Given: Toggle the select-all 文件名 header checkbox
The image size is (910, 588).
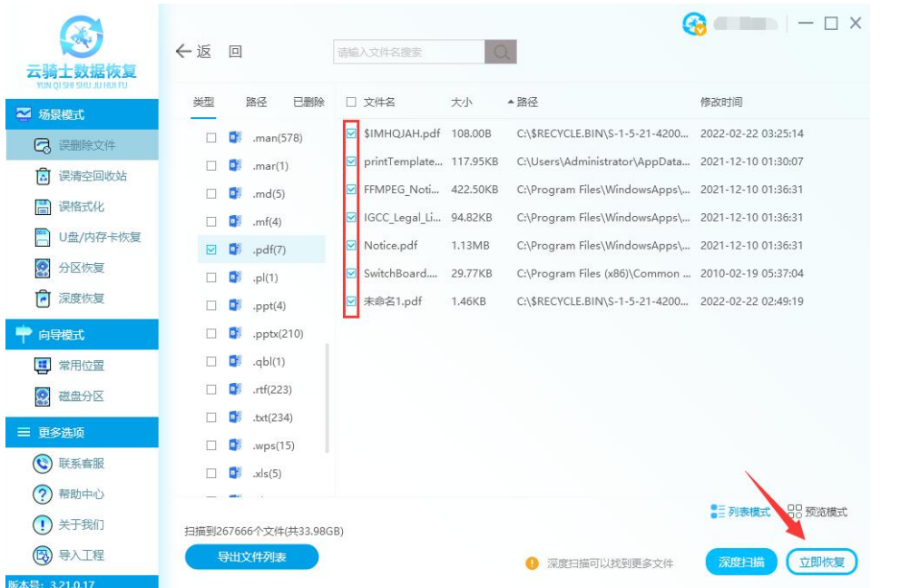Looking at the screenshot, I should coord(351,103).
